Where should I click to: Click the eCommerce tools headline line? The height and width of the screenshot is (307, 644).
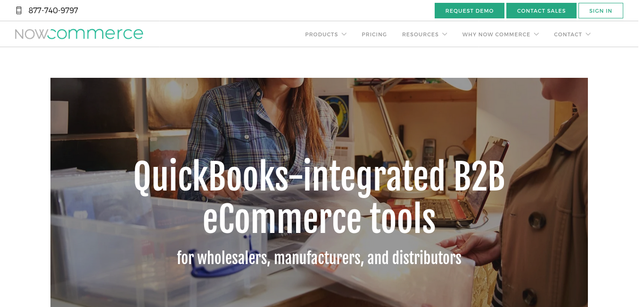(319, 219)
